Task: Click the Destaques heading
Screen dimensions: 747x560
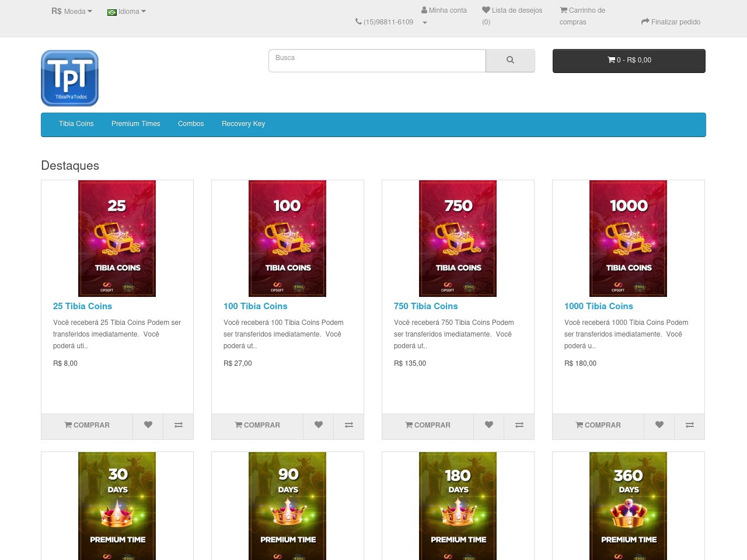Action: click(70, 166)
